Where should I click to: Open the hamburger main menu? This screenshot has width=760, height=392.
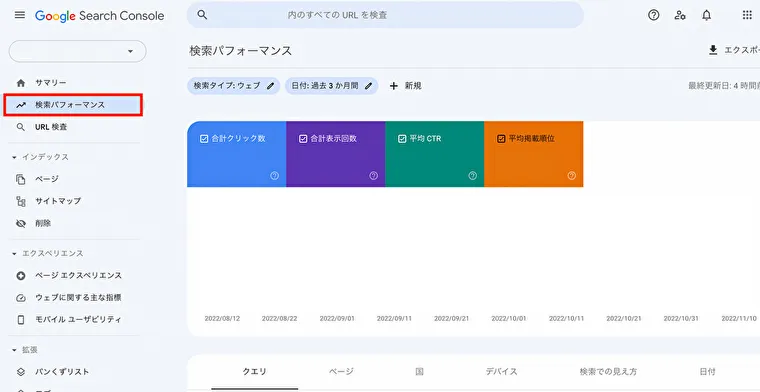pos(20,15)
